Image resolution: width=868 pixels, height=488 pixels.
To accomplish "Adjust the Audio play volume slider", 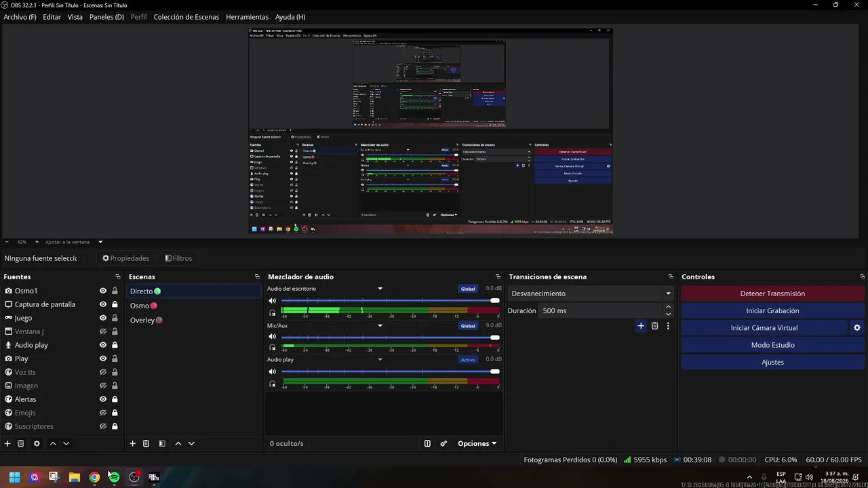I will click(391, 371).
